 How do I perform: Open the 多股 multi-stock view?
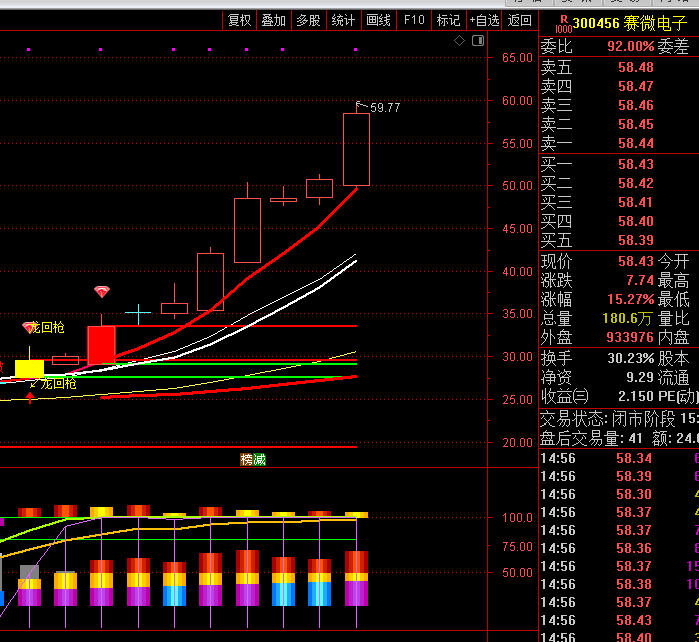(308, 20)
